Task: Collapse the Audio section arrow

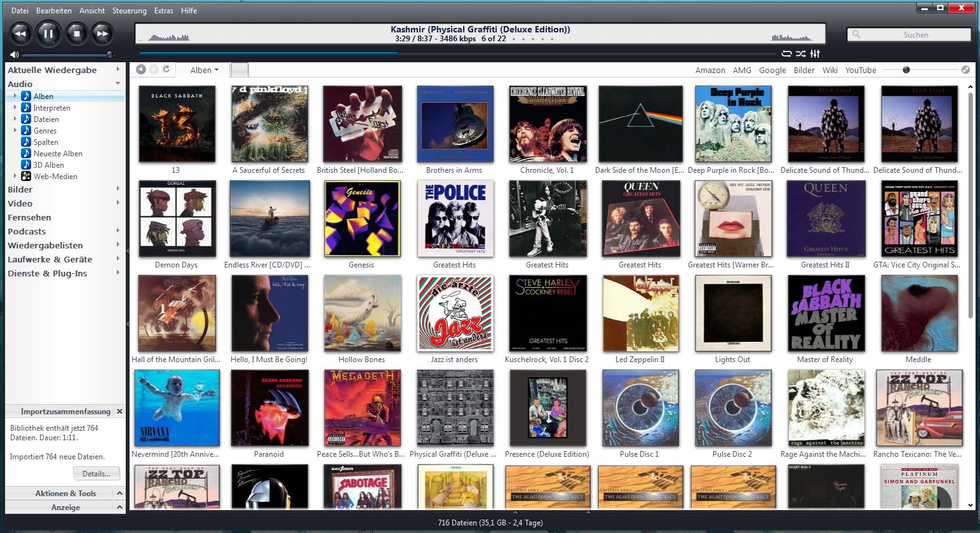Action: 118,84
